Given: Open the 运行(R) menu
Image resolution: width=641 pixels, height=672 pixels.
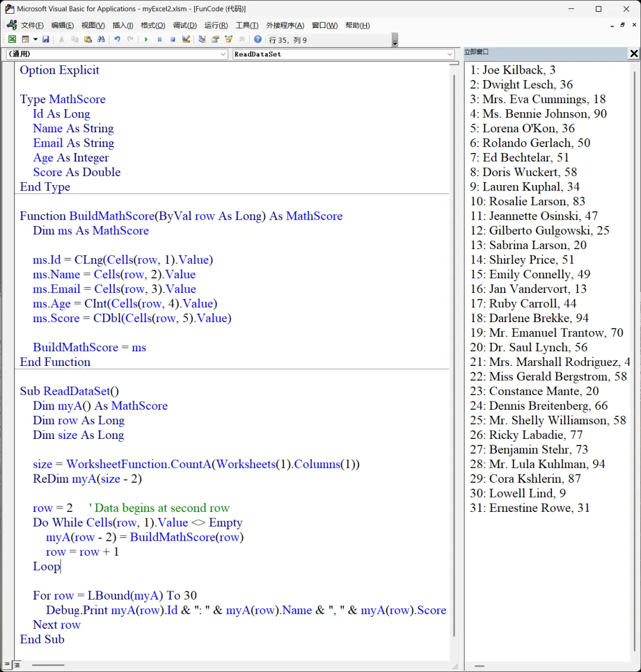Looking at the screenshot, I should click(216, 26).
